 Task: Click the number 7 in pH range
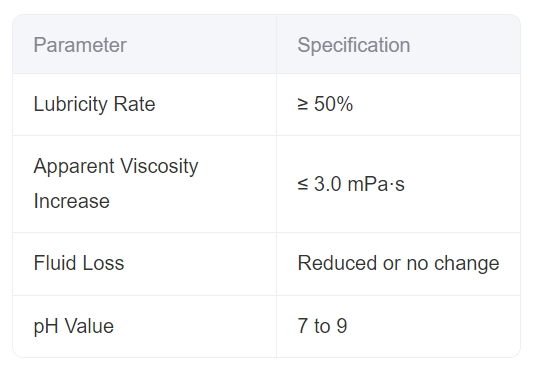tap(303, 326)
